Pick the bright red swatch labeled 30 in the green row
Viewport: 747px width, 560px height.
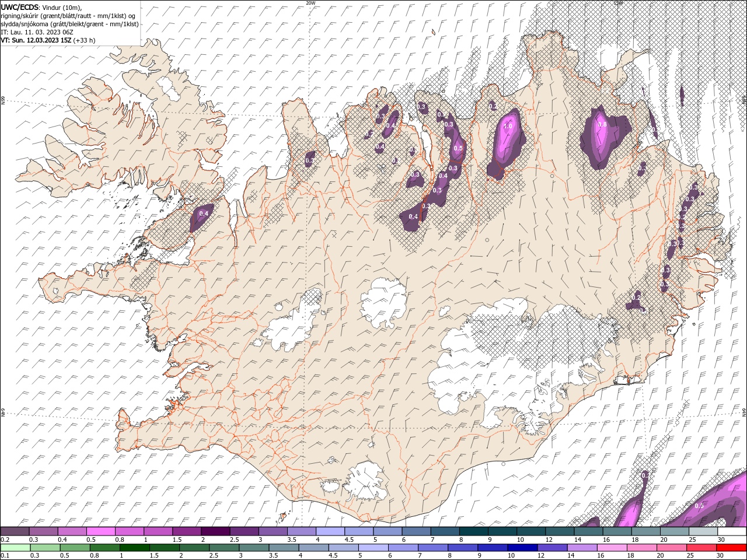731,548
